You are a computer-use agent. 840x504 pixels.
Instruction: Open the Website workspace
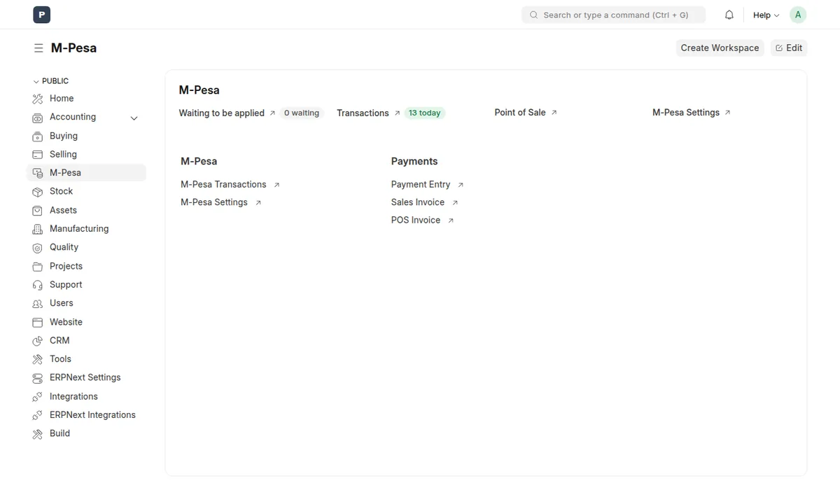(66, 322)
